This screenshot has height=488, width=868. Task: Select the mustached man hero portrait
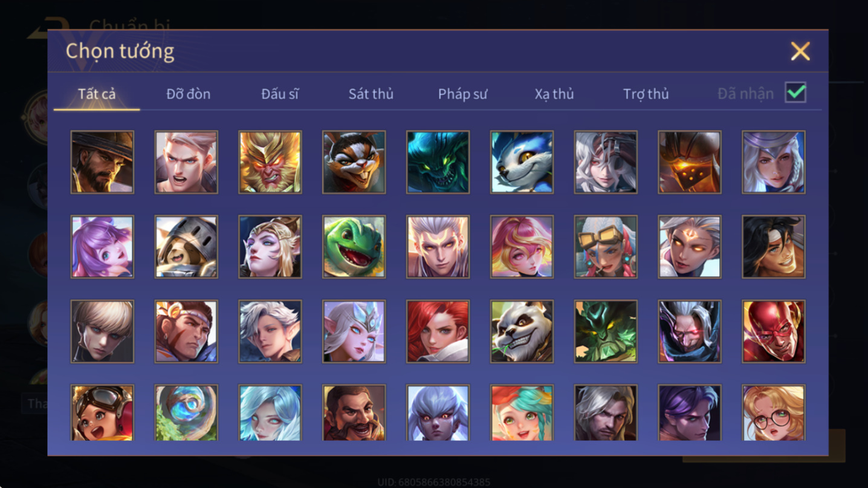[354, 412]
